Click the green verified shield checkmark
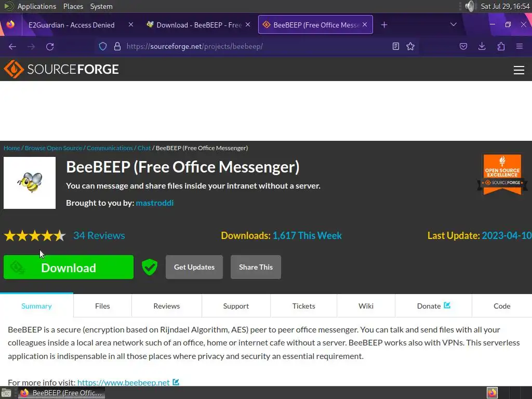The height and width of the screenshot is (399, 532). pos(149,267)
